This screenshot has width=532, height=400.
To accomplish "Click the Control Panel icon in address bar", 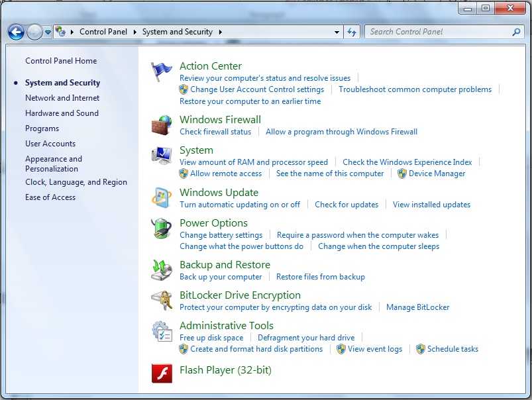I will pyautogui.click(x=60, y=32).
